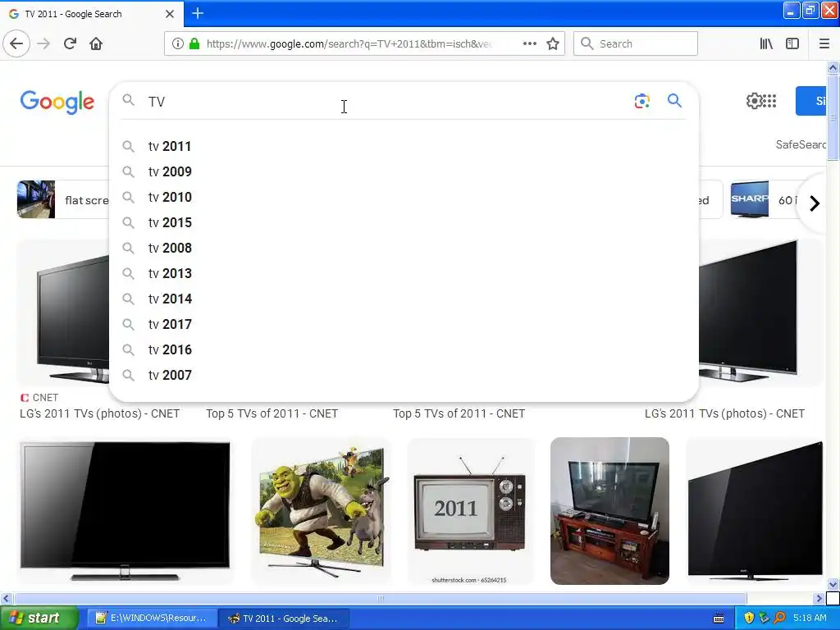Choose suggestion tv 2014
The width and height of the screenshot is (840, 630).
(x=404, y=299)
